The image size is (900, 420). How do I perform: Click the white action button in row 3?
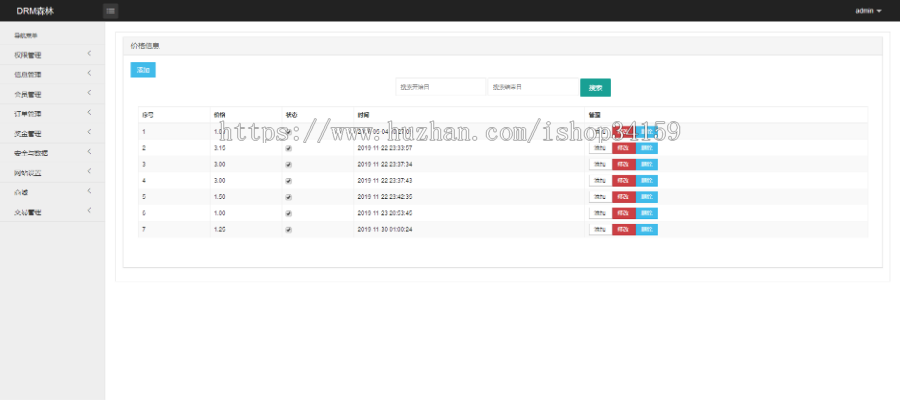[x=600, y=165]
